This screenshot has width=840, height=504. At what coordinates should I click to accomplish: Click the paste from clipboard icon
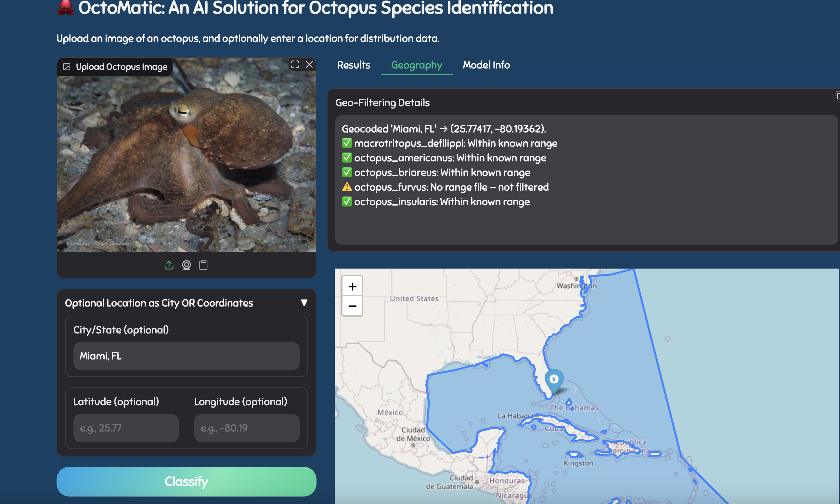[203, 265]
